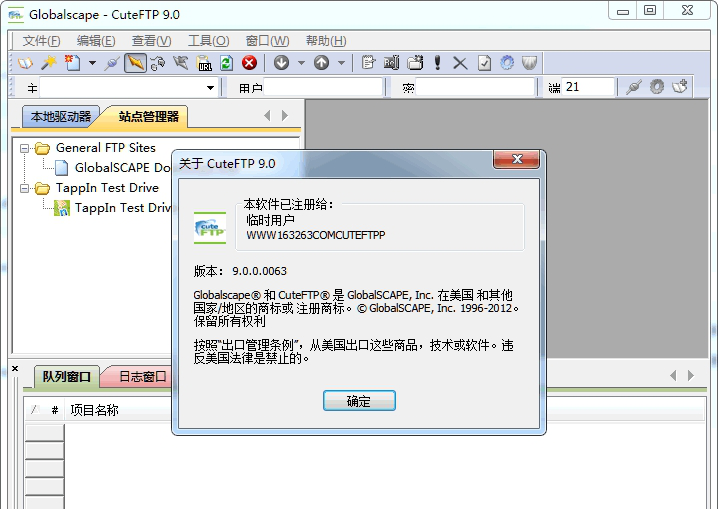
Task: Open the 帮助(H) menu
Action: point(326,41)
